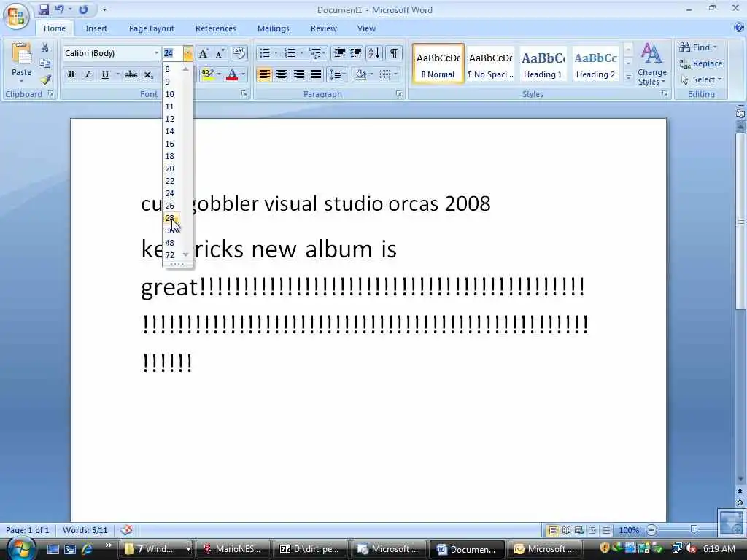Toggle italic formatting
The width and height of the screenshot is (747, 560).
[x=88, y=75]
